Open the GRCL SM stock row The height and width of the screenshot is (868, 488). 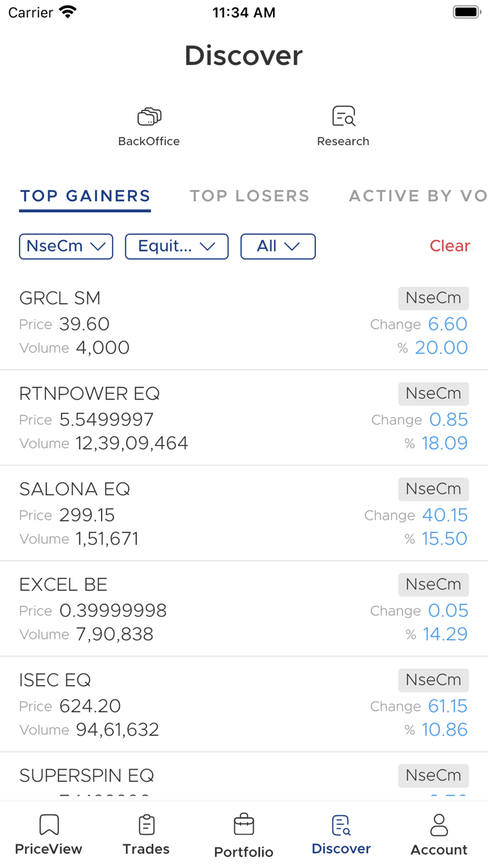[203, 323]
